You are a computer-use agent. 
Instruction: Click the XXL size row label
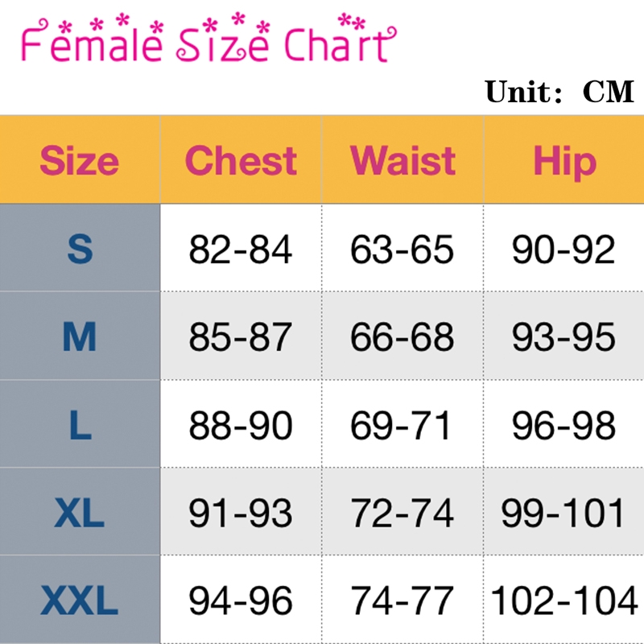(80, 601)
